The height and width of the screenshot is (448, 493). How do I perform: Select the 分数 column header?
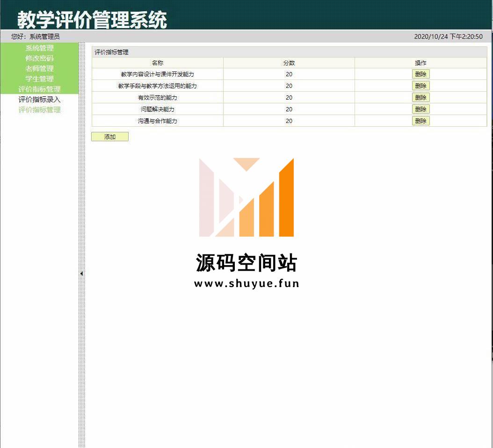pyautogui.click(x=289, y=63)
